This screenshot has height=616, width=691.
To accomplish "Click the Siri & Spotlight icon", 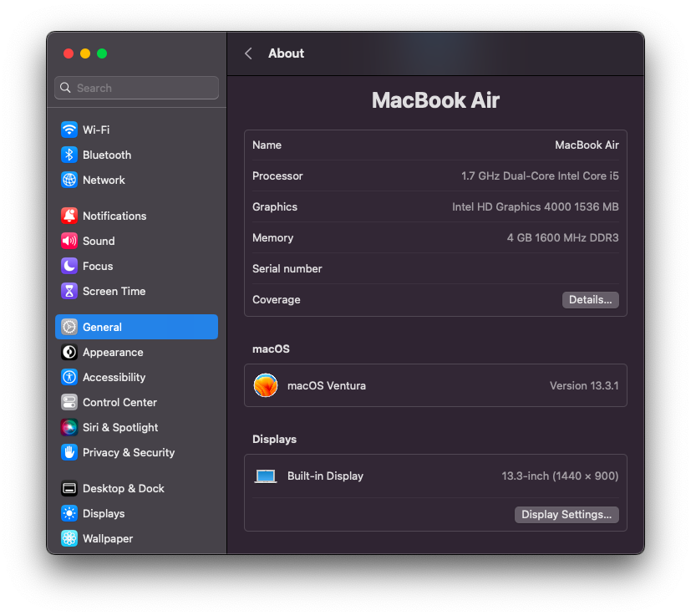I will [x=69, y=427].
